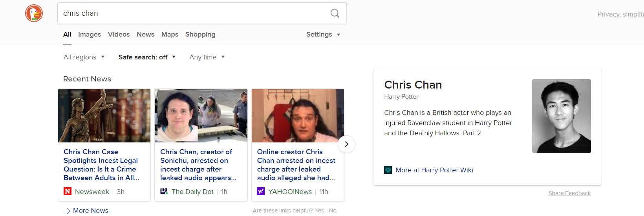This screenshot has height=216, width=644.
Task: Open the Daily Dot Sonichu creator headline
Action: [x=198, y=165]
